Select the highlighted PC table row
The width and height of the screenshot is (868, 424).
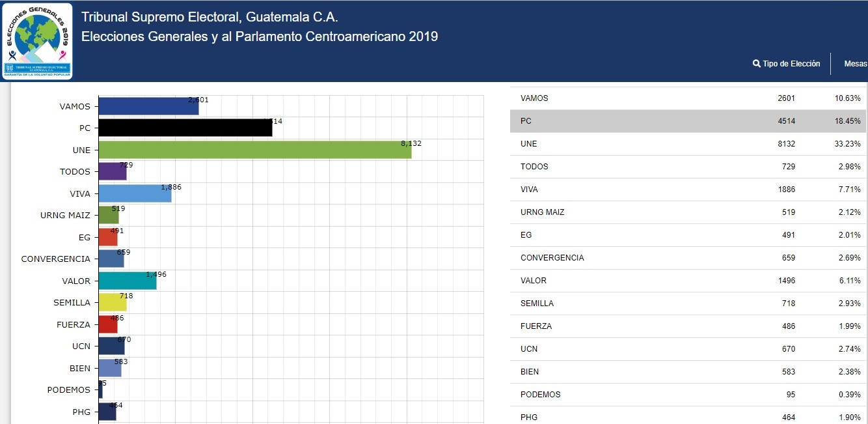tap(688, 121)
